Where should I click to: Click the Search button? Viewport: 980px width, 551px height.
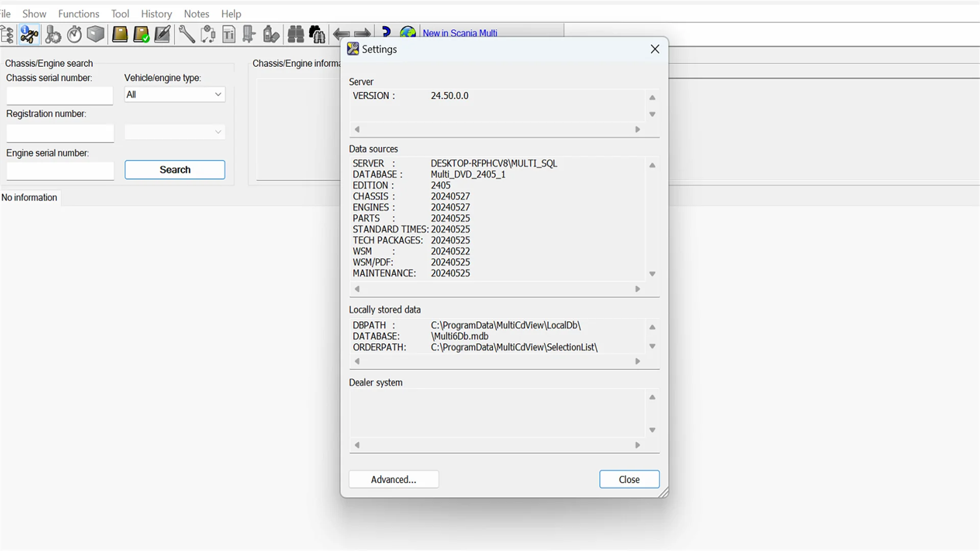tap(175, 170)
